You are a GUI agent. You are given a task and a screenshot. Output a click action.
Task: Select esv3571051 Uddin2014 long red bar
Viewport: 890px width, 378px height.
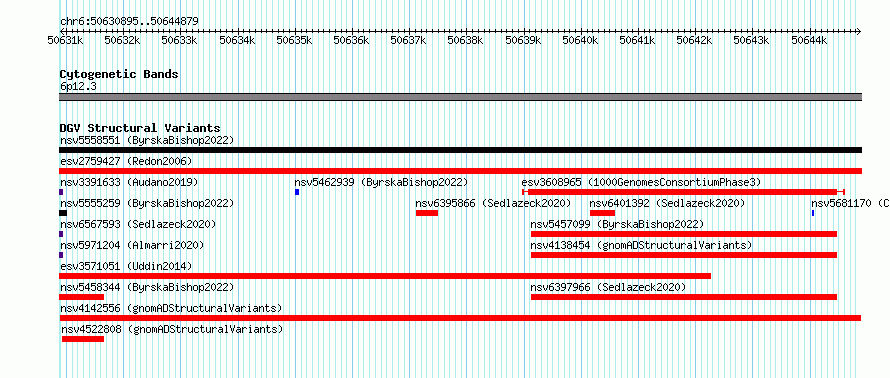click(x=385, y=276)
